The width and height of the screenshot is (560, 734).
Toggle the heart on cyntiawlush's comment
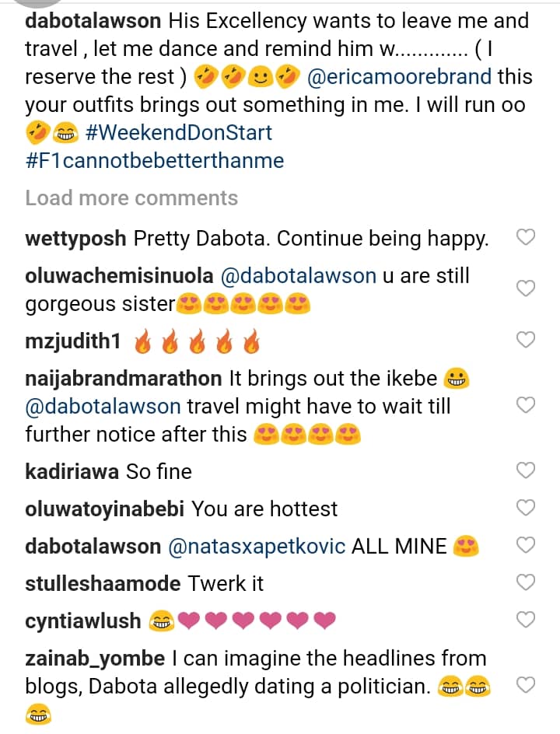coord(526,620)
